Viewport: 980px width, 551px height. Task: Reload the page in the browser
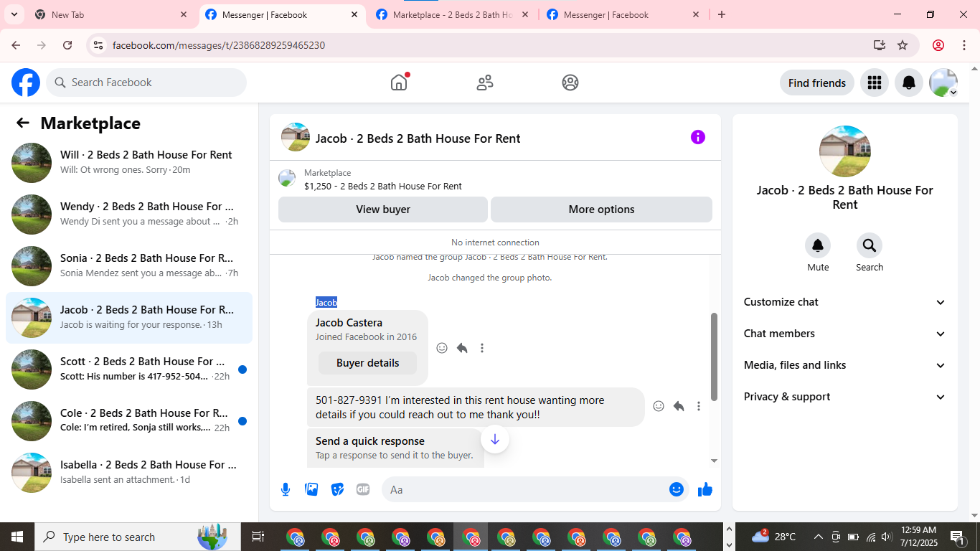tap(67, 45)
